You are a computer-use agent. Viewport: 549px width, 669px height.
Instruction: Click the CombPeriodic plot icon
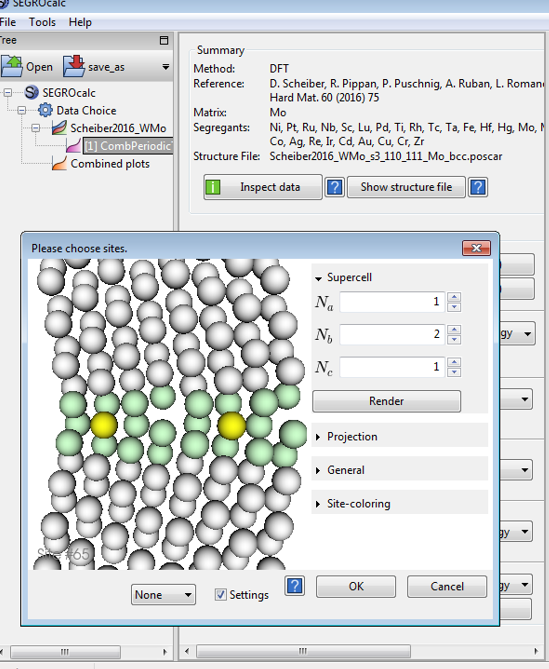click(x=73, y=146)
